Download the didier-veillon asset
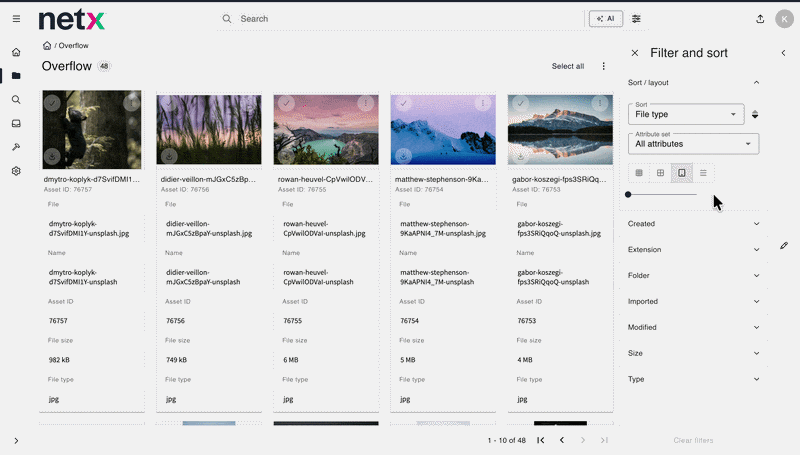 (169, 156)
